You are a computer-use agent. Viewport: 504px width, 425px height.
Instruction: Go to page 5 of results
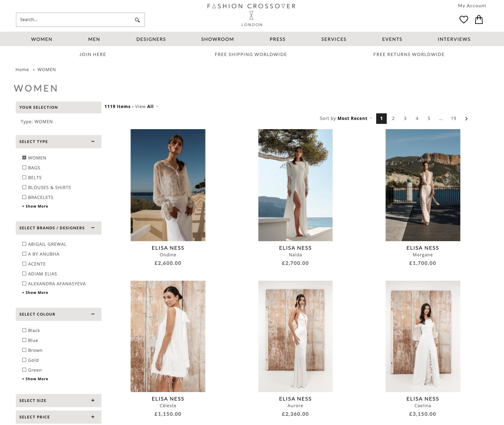pyautogui.click(x=429, y=118)
